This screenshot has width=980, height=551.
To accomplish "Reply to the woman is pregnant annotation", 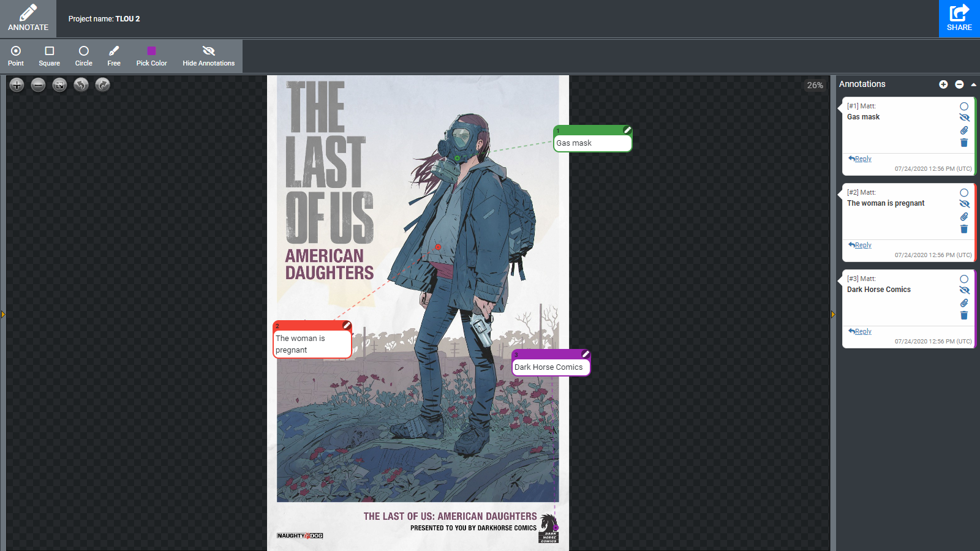I will coord(860,245).
